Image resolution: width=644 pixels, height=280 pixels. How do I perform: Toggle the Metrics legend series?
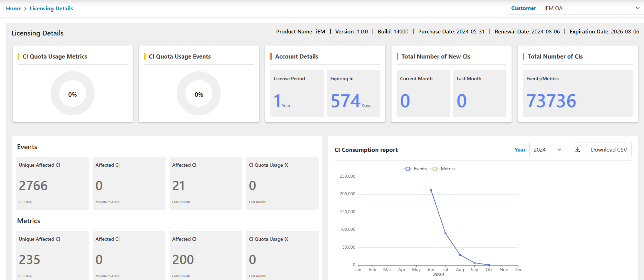pyautogui.click(x=443, y=169)
